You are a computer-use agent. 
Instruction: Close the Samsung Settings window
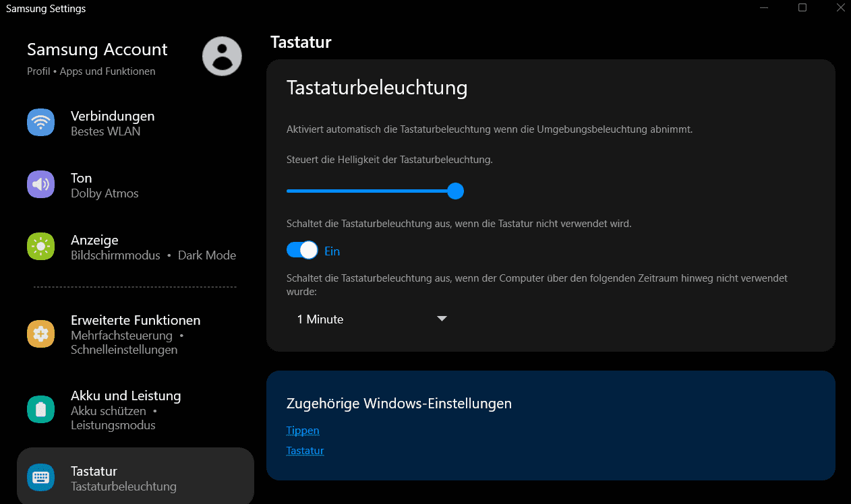(x=840, y=8)
